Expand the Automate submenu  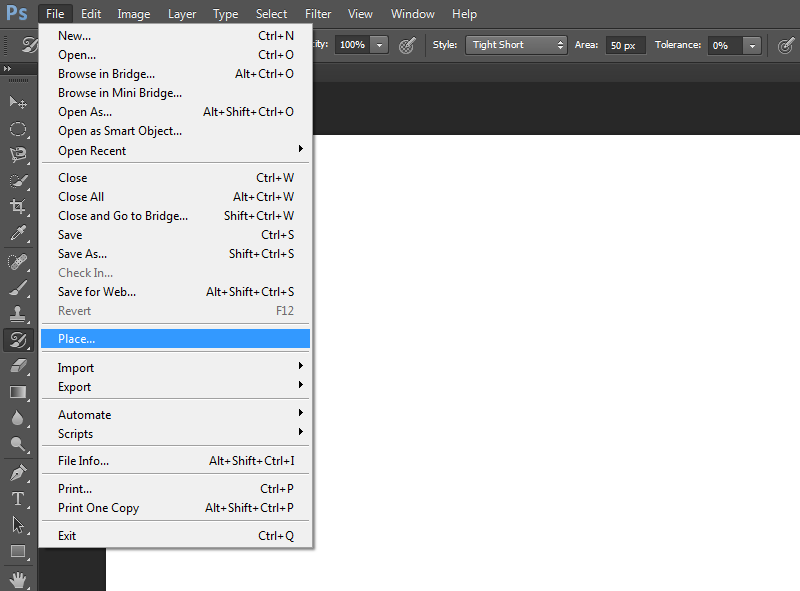pos(176,414)
